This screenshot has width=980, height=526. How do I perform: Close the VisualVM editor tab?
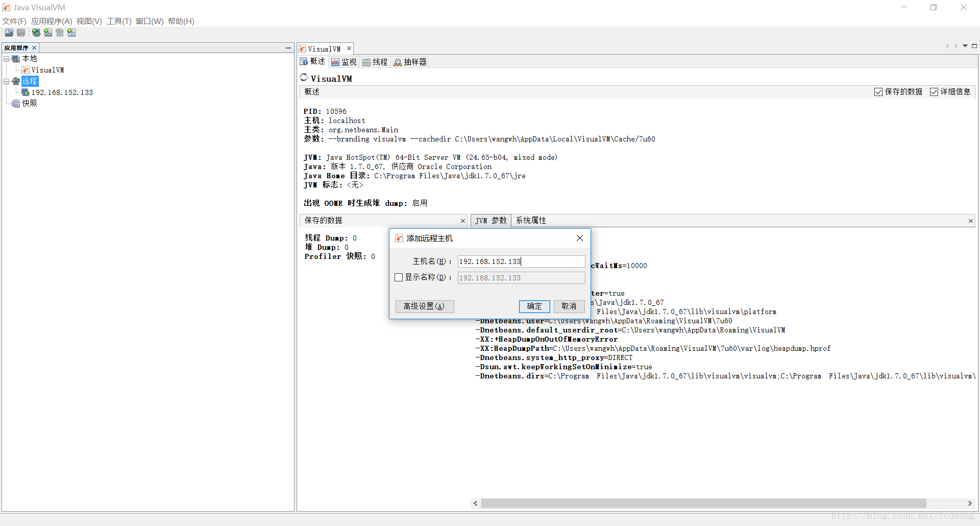[x=349, y=49]
